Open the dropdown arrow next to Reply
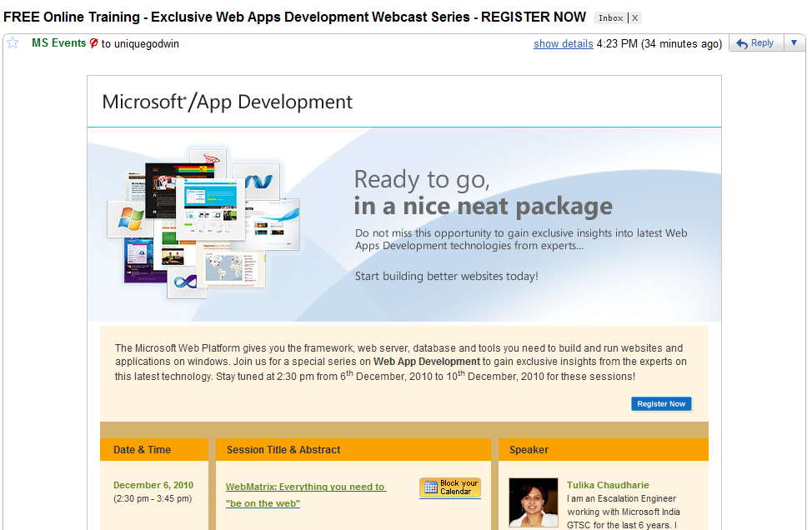Viewport: 812px width, 530px height. click(x=794, y=43)
